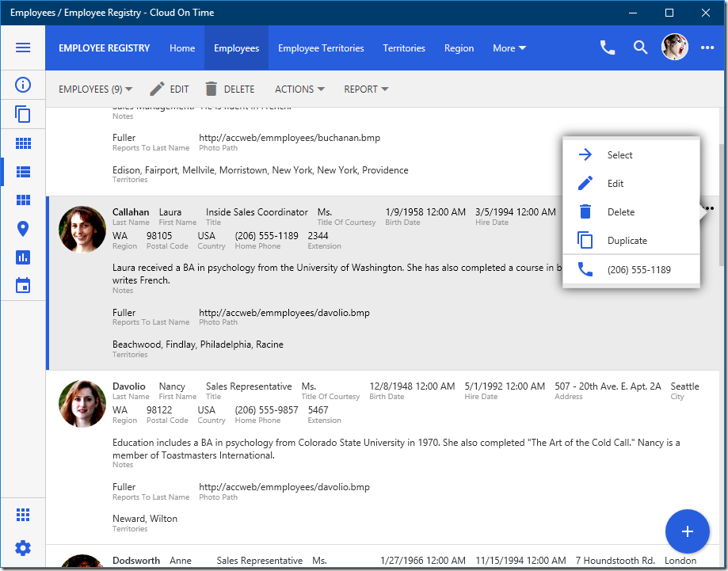
Task: Minimize the Cloud On Time window
Action: point(633,13)
